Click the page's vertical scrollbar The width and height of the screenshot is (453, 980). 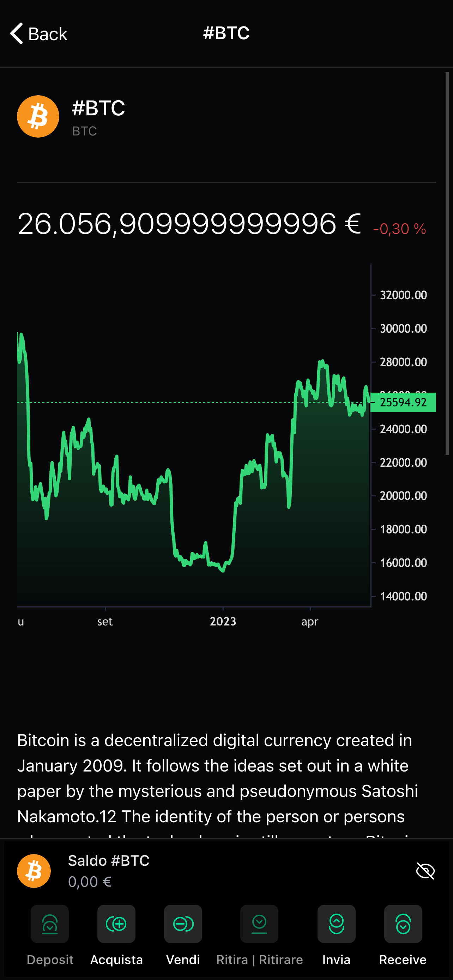(x=447, y=263)
